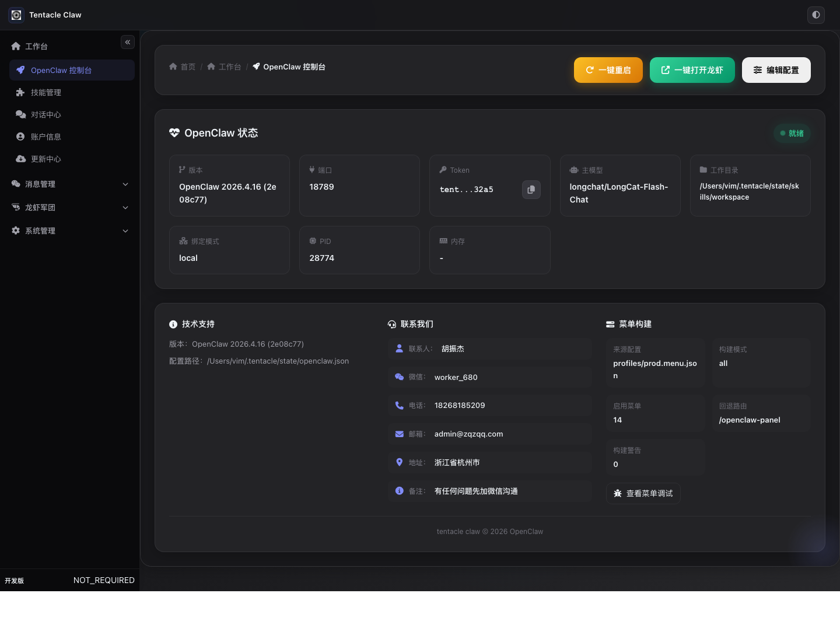
Task: Open 更新中心 sidebar entry
Action: [x=72, y=159]
